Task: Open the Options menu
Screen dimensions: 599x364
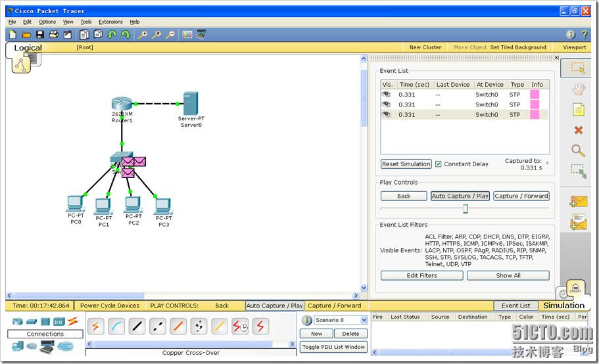Action: click(47, 22)
